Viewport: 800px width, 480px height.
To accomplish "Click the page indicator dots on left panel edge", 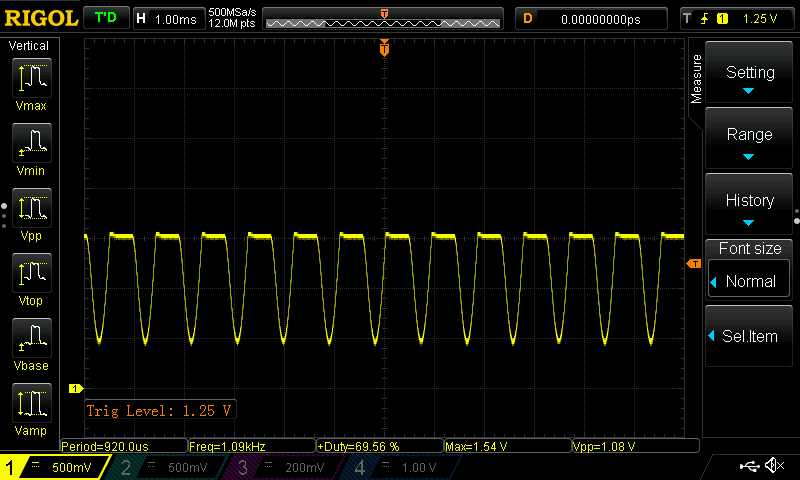I will (4, 216).
